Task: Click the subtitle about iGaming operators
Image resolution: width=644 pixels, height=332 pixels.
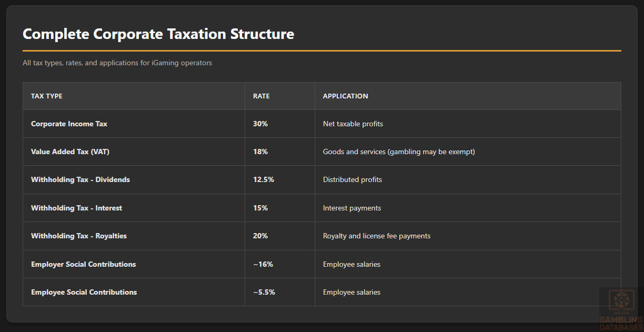Action: point(117,63)
